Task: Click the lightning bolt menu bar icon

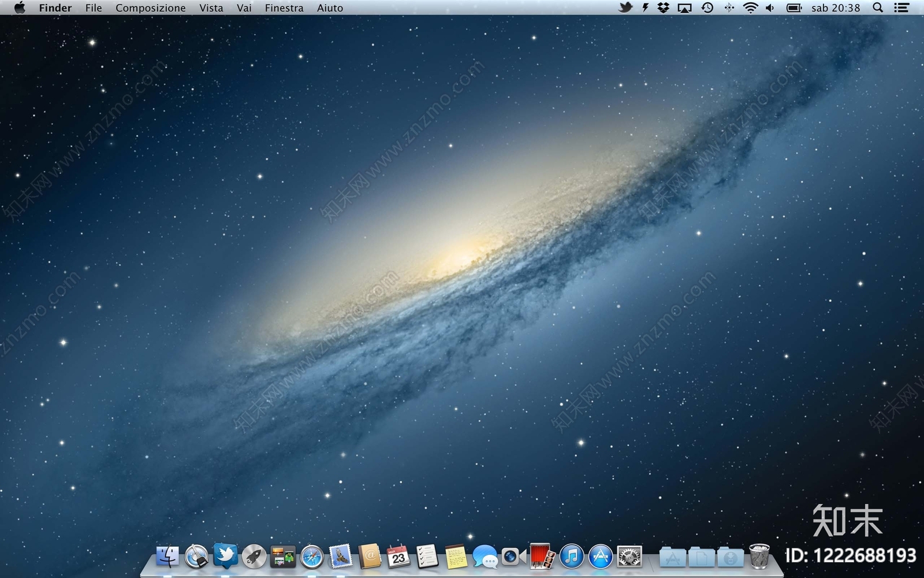Action: [x=645, y=8]
